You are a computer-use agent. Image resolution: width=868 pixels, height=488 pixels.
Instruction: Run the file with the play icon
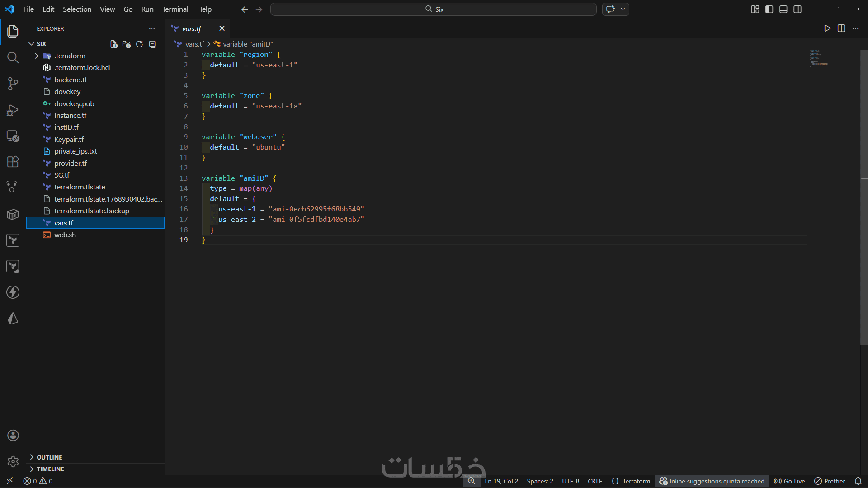(827, 28)
